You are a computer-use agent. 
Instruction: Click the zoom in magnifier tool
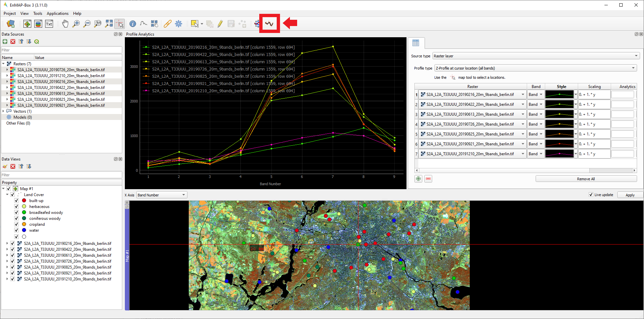[76, 24]
